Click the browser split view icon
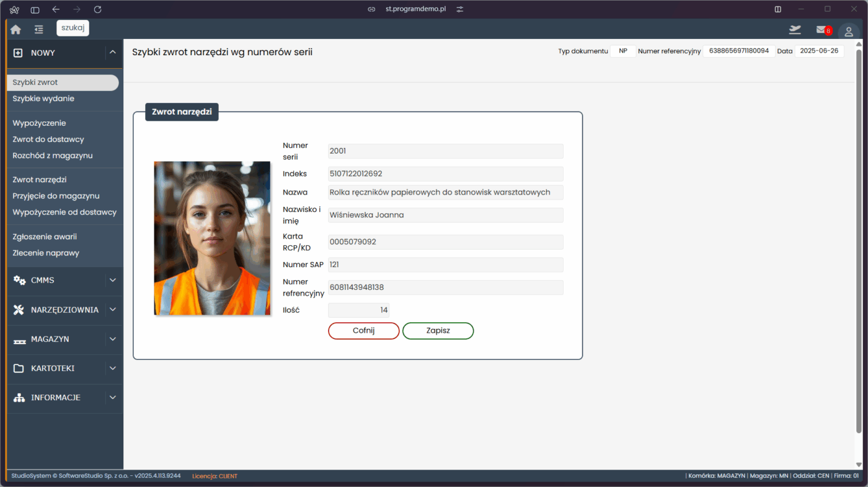868x487 pixels. [778, 9]
